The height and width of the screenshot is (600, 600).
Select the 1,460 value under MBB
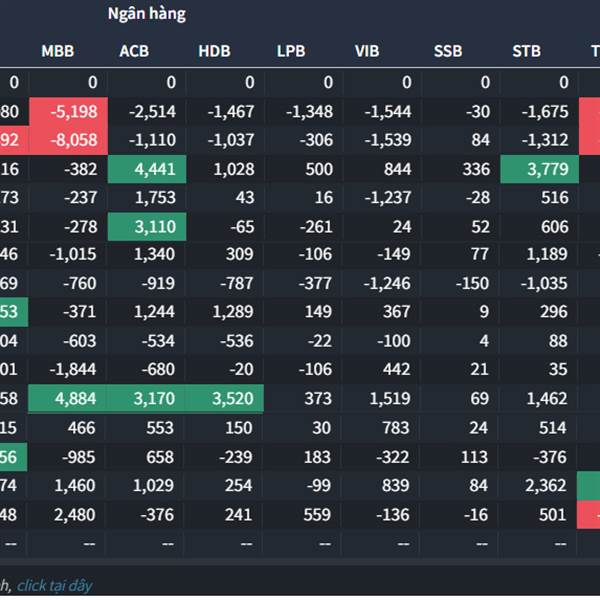tap(75, 486)
